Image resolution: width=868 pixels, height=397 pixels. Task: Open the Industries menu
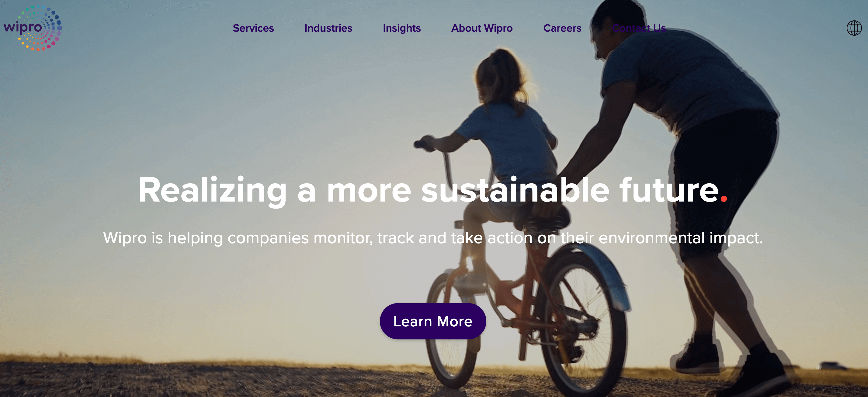(x=328, y=28)
